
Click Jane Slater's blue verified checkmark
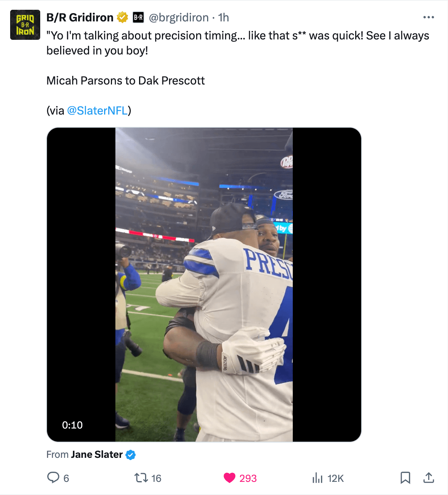130,455
